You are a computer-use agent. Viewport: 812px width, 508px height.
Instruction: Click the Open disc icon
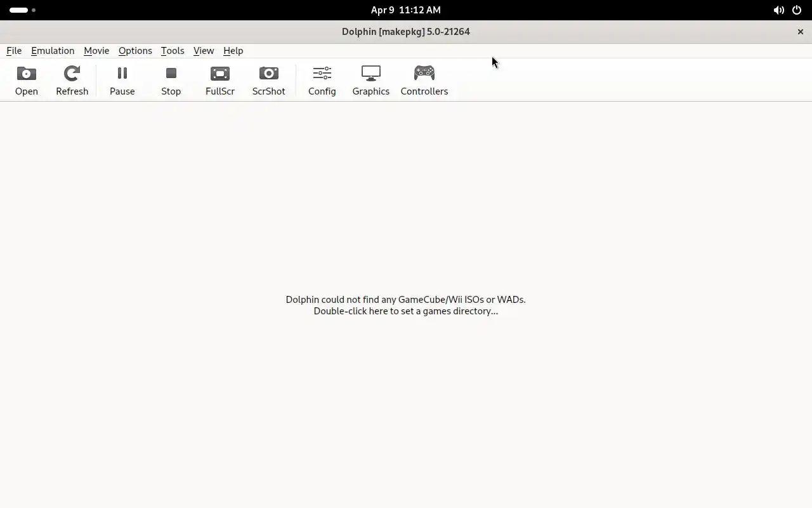(27, 74)
